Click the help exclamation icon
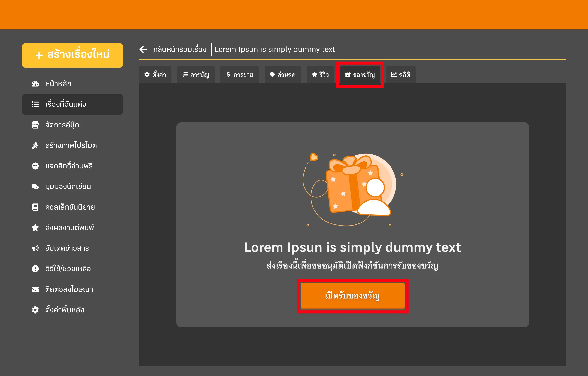588x376 pixels. click(35, 269)
